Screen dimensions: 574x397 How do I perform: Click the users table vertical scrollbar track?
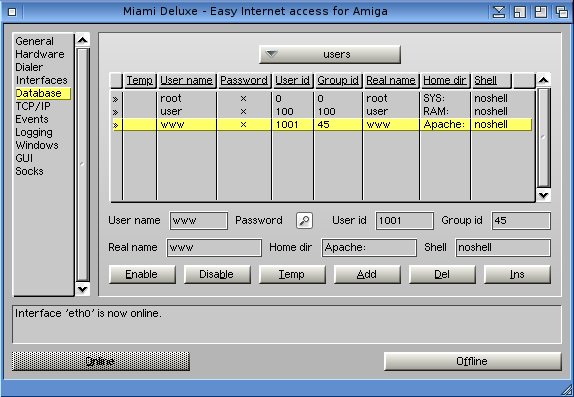(544, 138)
